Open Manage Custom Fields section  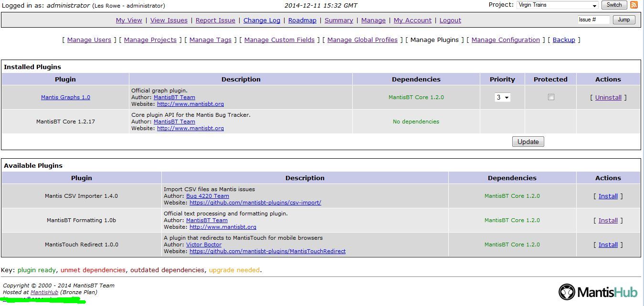point(279,40)
